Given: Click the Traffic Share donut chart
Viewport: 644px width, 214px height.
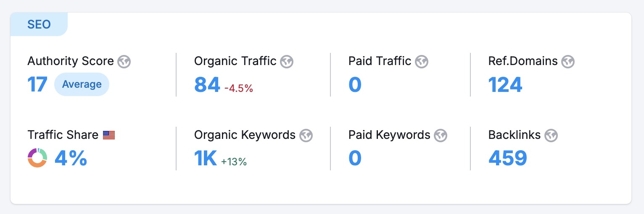Looking at the screenshot, I should coord(37,158).
